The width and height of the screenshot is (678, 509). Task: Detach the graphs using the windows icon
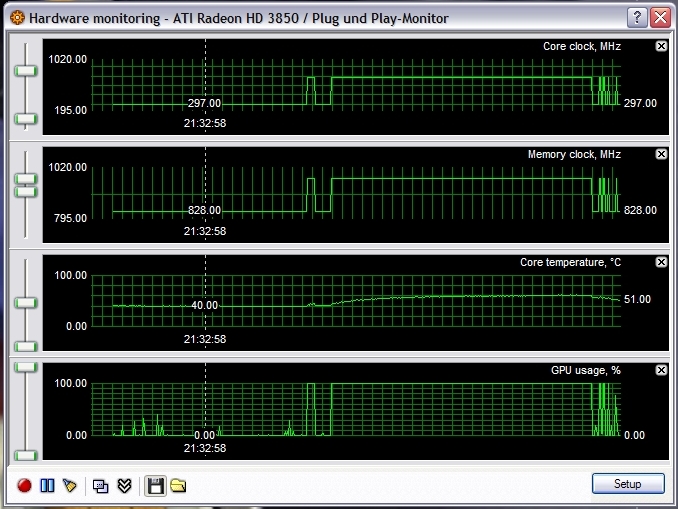(100, 486)
